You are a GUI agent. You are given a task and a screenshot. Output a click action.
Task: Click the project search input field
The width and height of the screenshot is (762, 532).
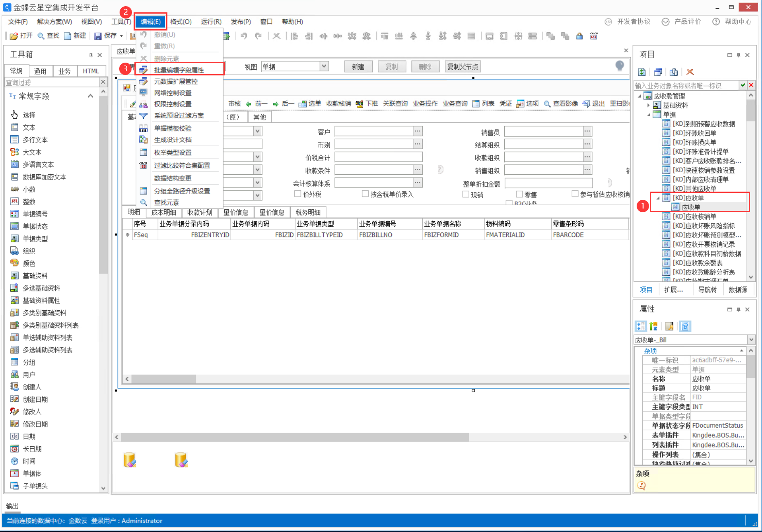click(x=686, y=85)
